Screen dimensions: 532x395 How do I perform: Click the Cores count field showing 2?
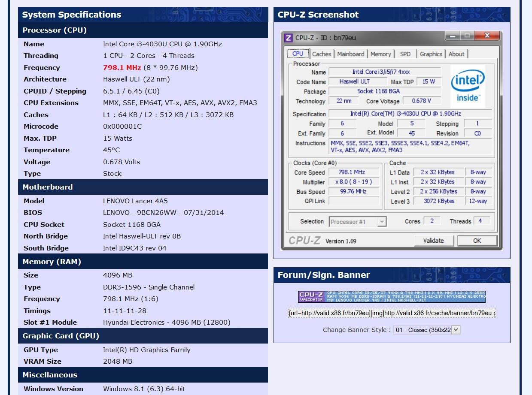[x=432, y=221]
